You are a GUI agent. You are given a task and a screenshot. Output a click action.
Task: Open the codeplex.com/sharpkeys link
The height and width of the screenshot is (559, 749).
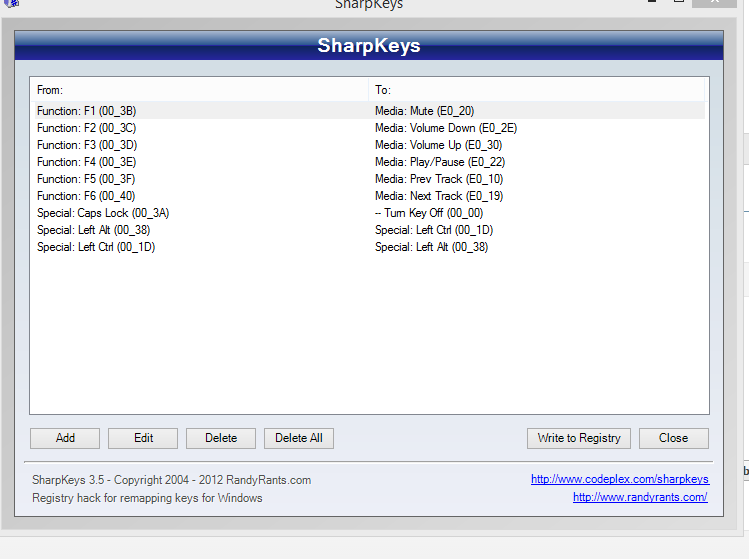tap(620, 479)
